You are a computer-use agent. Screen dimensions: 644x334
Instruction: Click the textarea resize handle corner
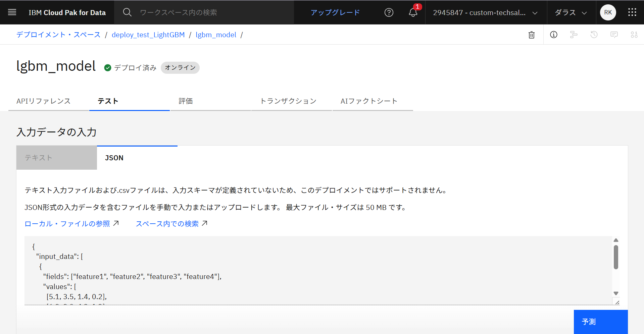click(x=617, y=302)
